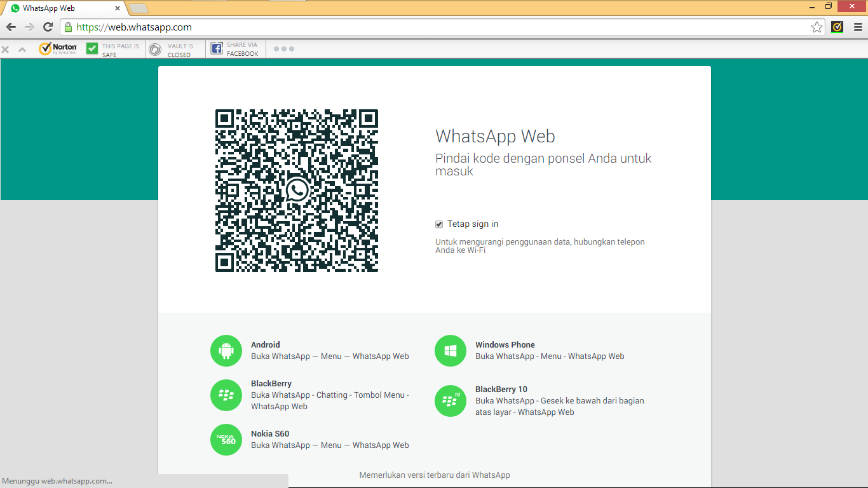This screenshot has height=488, width=868.
Task: Click the 'Android' label
Action: (265, 345)
